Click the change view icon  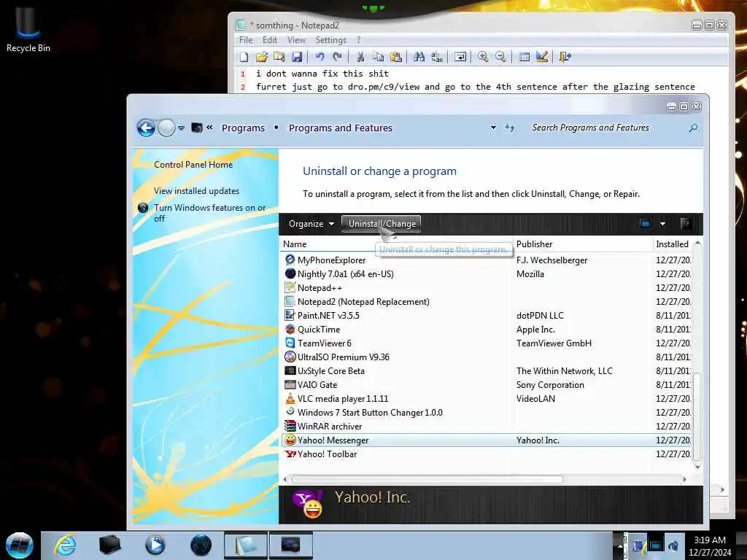(646, 224)
